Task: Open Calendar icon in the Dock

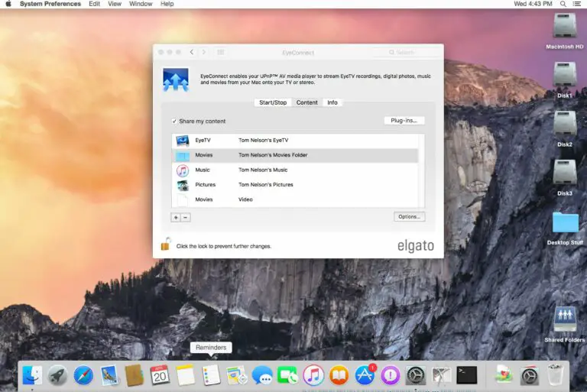Action: [160, 375]
